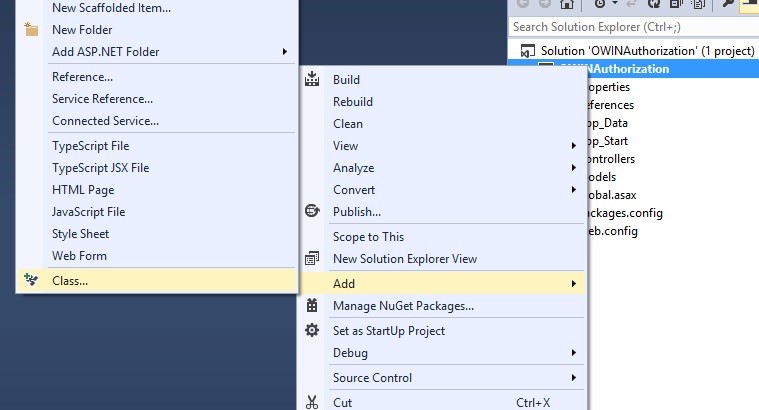Click the Solution Explorer Refresh icon
The image size is (759, 410).
tap(653, 4)
